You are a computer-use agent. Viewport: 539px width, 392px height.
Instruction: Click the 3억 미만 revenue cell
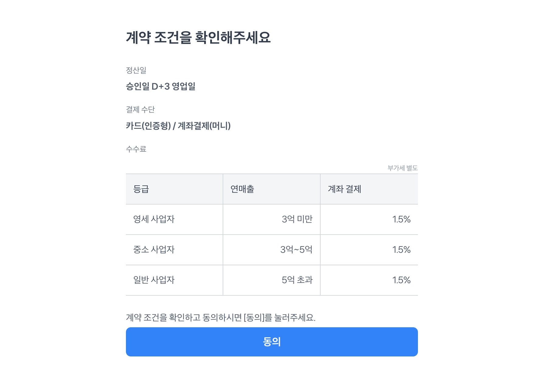[297, 219]
